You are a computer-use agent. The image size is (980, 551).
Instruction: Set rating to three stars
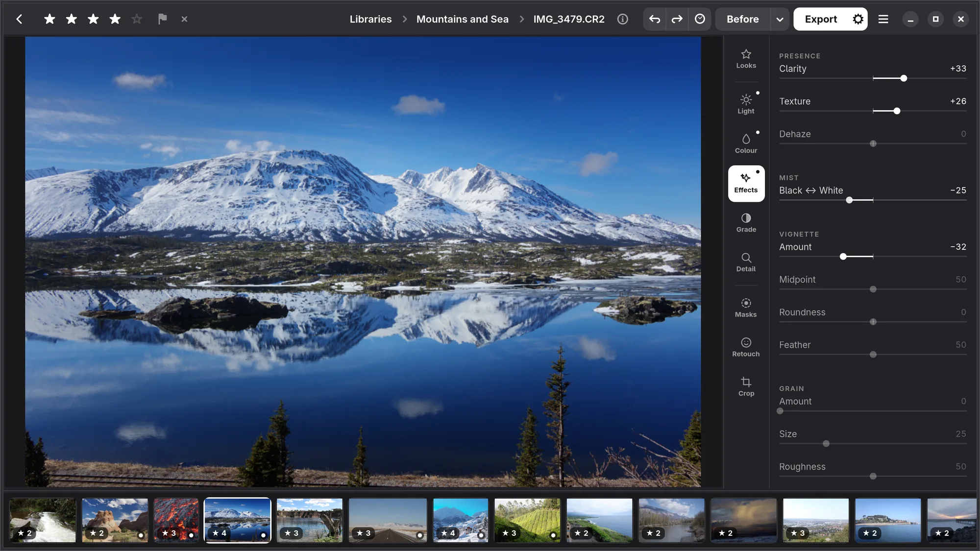point(93,19)
